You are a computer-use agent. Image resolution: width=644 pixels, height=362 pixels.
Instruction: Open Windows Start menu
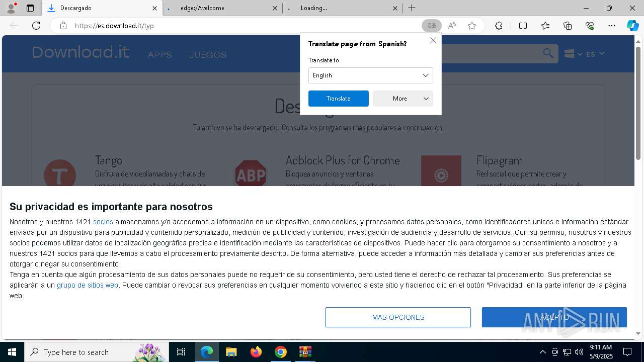12,352
